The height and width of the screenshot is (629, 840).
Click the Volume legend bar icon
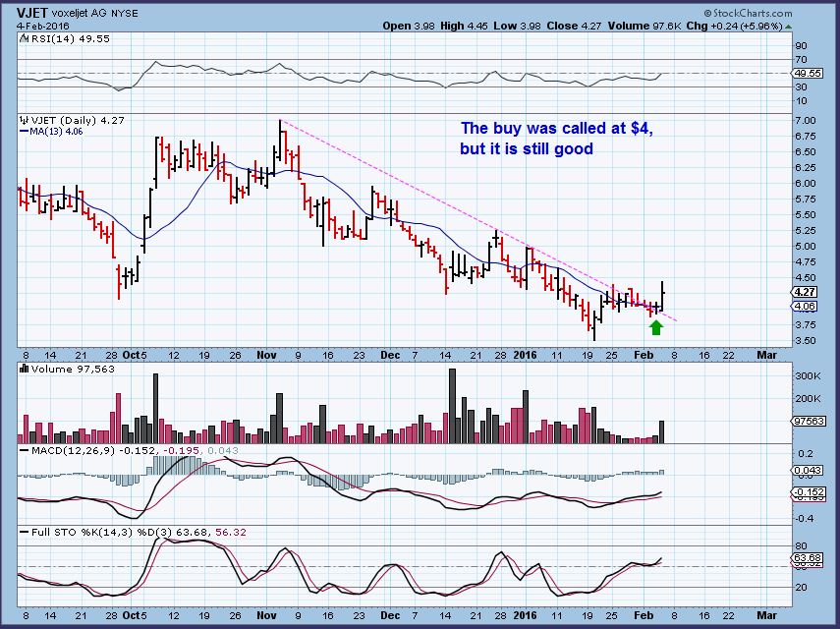25,369
